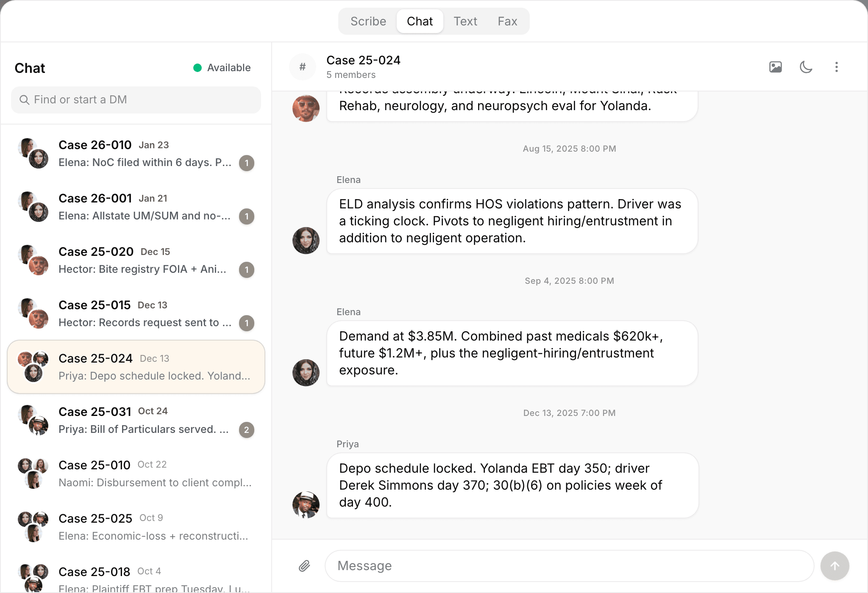This screenshot has height=593, width=868.
Task: Open the three-dot more options menu
Action: [x=836, y=67]
